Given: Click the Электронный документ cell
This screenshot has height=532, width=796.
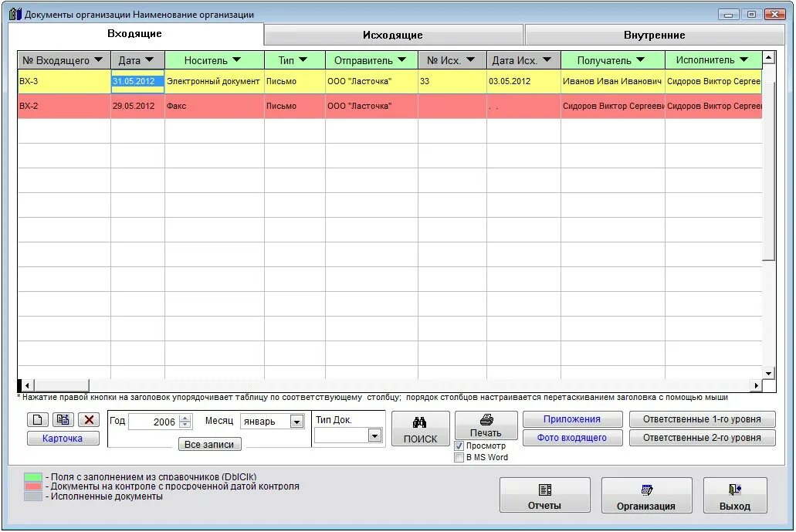Looking at the screenshot, I should click(x=214, y=81).
